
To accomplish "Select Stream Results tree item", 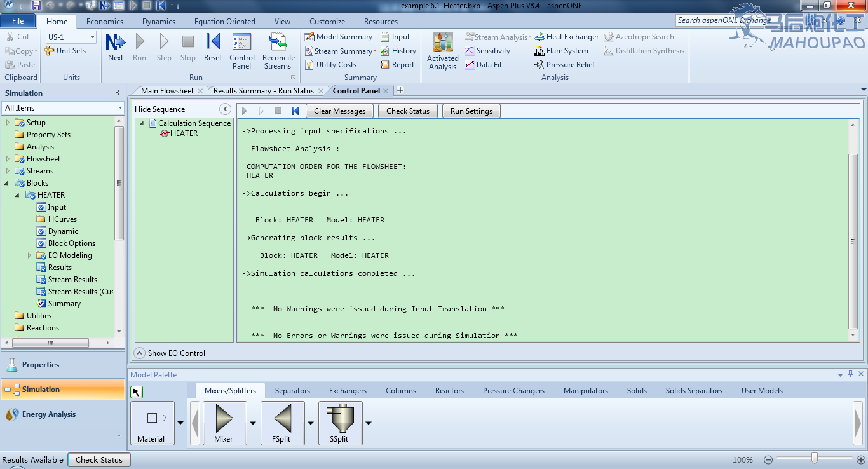I will pyautogui.click(x=67, y=280).
